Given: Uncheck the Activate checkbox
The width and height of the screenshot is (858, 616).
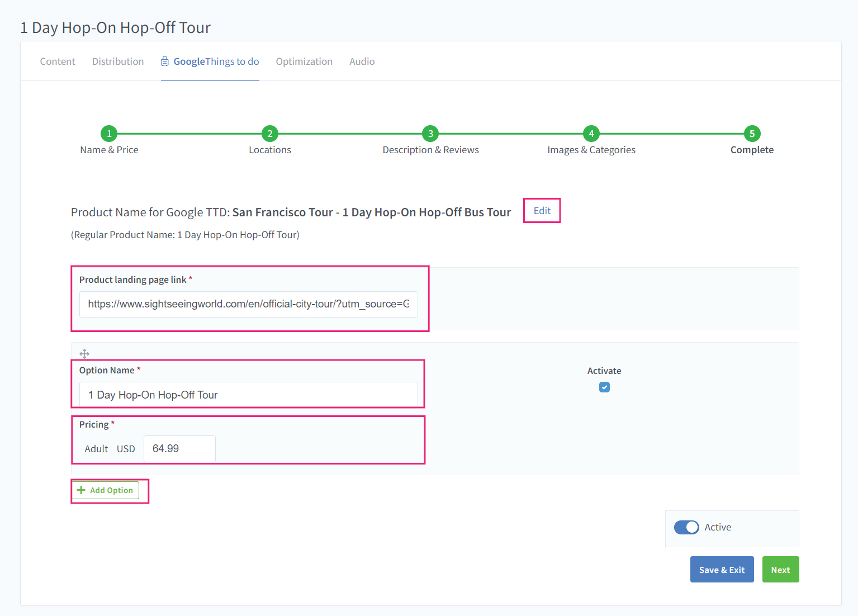Looking at the screenshot, I should coord(604,387).
